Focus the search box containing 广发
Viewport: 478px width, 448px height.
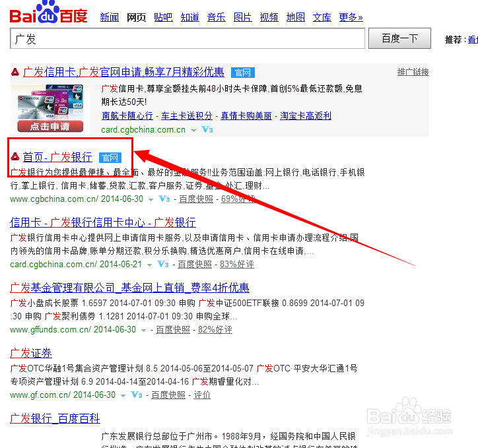188,38
